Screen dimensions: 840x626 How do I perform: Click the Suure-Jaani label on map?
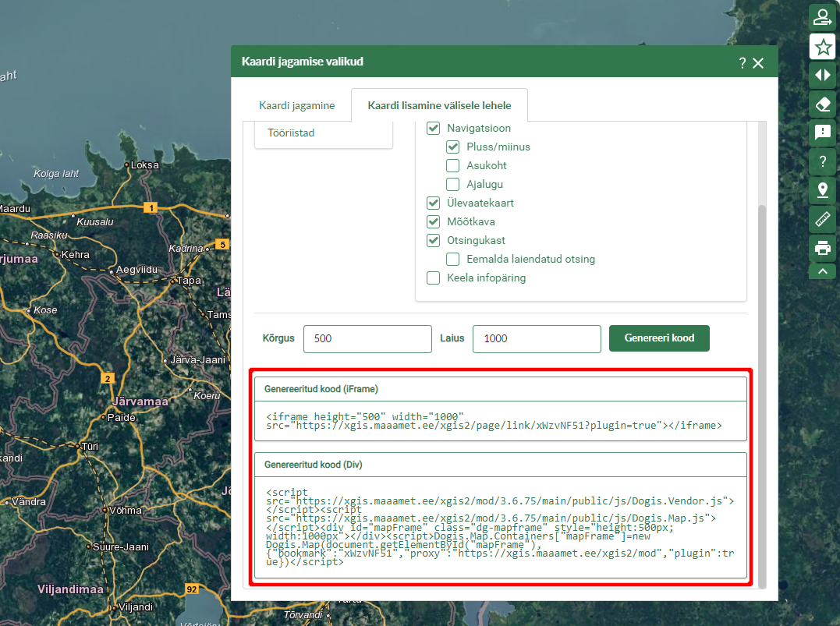[x=121, y=547]
